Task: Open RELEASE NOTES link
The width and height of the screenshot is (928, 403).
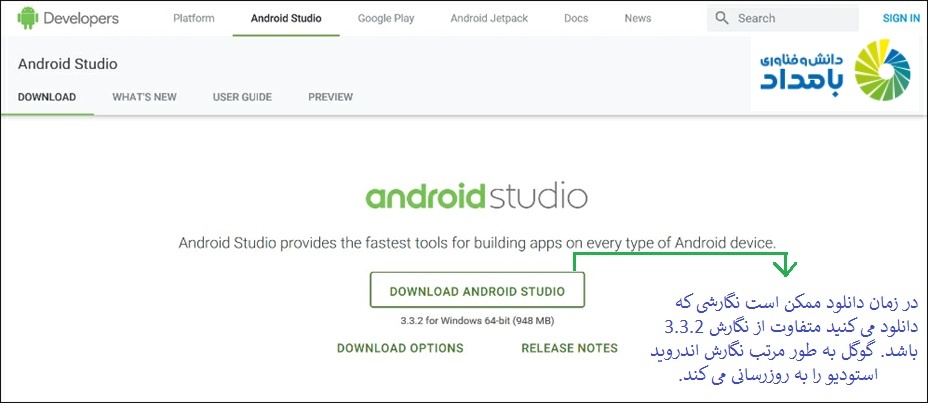Action: (569, 348)
